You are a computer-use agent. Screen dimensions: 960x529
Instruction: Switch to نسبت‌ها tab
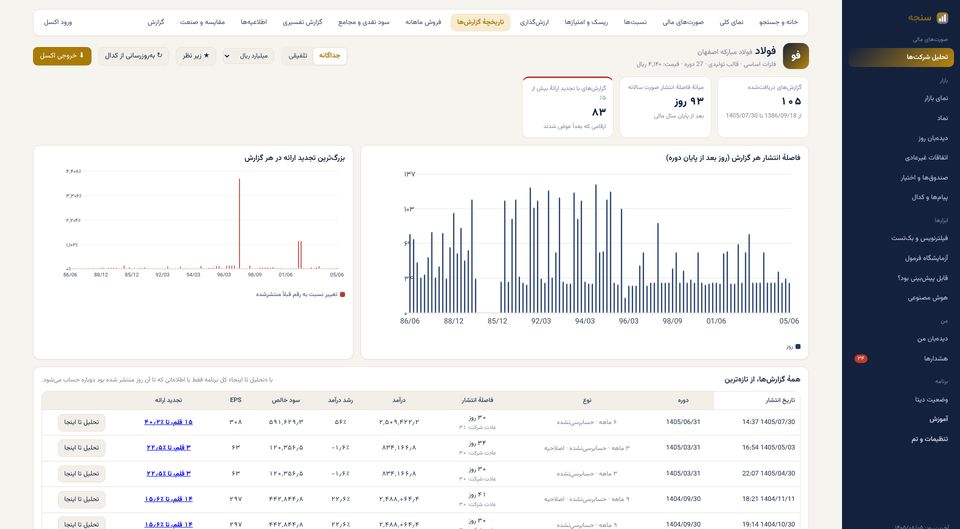(x=635, y=22)
